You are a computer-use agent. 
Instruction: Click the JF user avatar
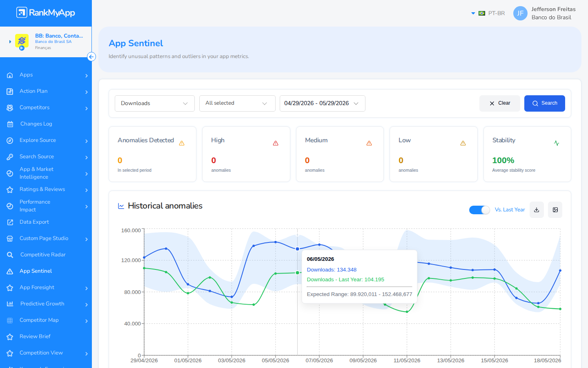(x=520, y=13)
